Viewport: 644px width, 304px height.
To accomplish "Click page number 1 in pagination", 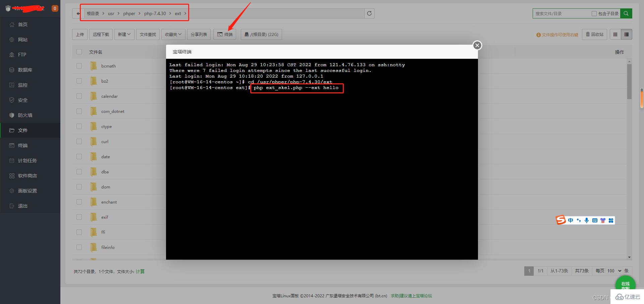I will (529, 271).
